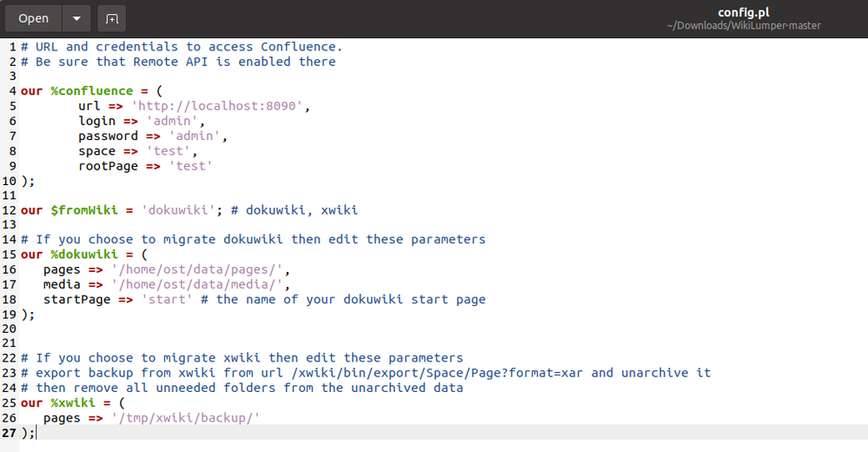Screen dimensions: 868x452
Task: Click the 'dokuwiki' string value on line 12
Action: [x=178, y=210]
